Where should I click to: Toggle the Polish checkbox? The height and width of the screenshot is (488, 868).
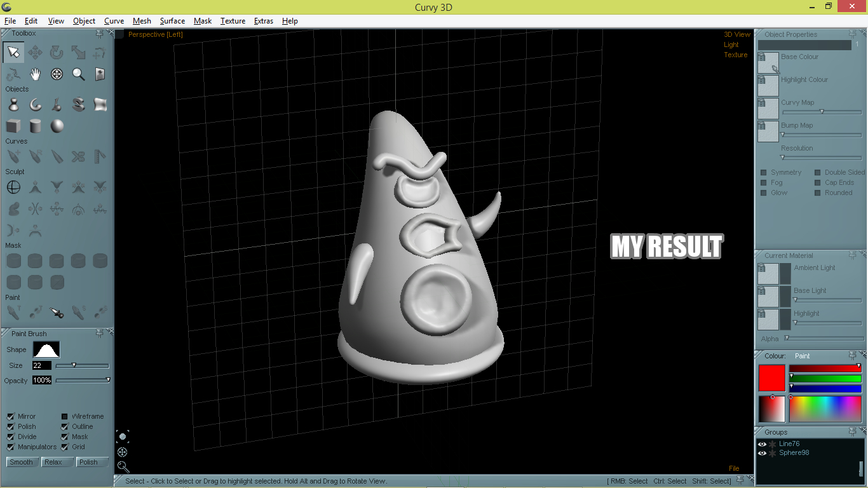coord(11,426)
